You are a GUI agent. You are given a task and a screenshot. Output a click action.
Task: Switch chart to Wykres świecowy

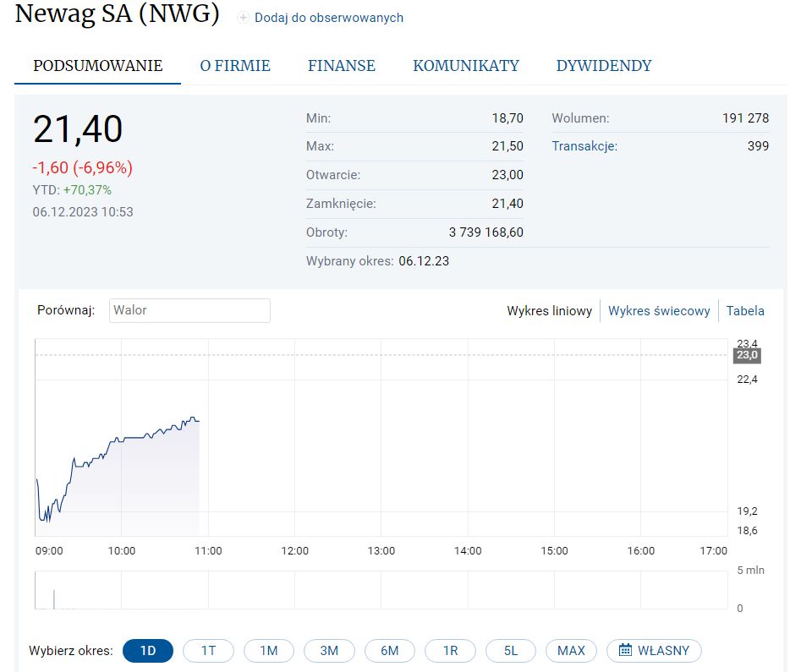coord(659,311)
